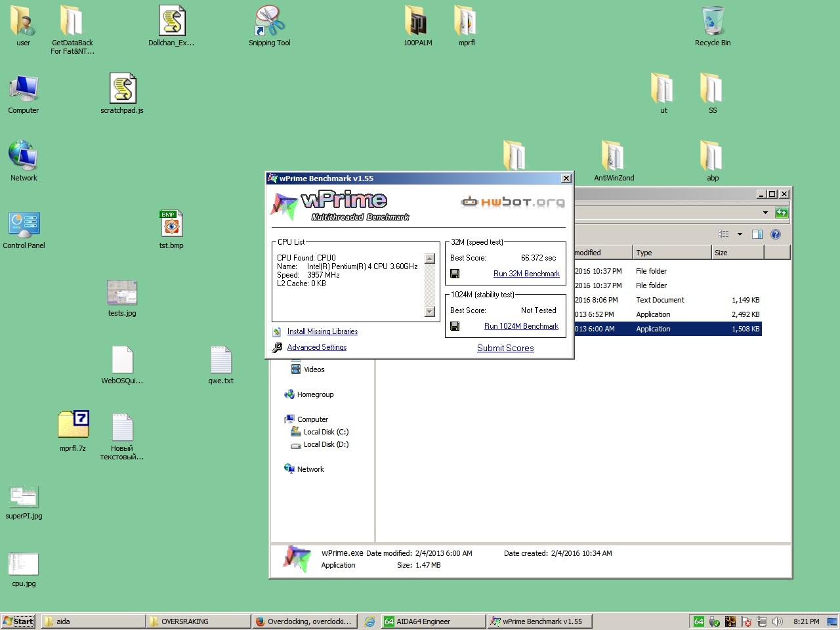Switch to AIDA64 Engineer taskbar button
Image resolution: width=840 pixels, height=630 pixels.
tap(432, 621)
